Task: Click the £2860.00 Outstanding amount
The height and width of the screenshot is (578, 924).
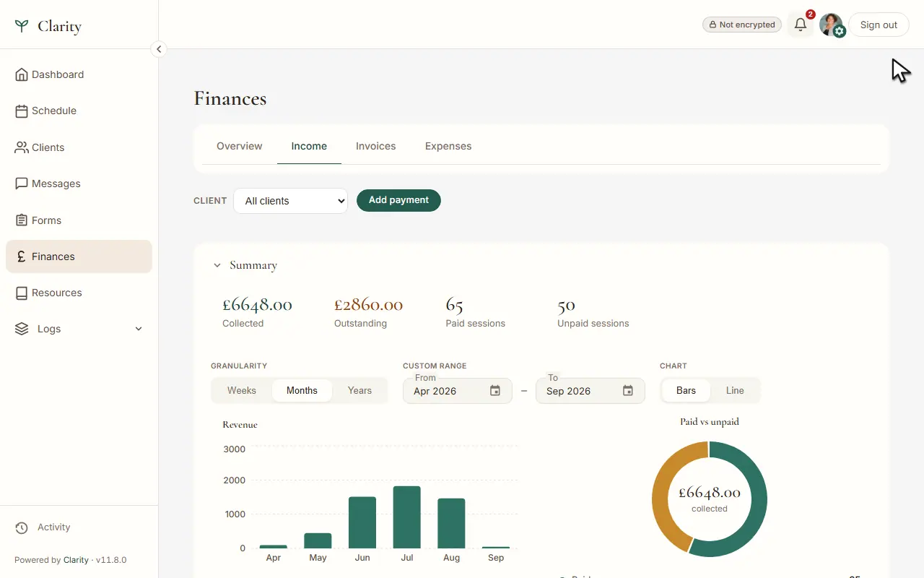Action: click(x=368, y=305)
